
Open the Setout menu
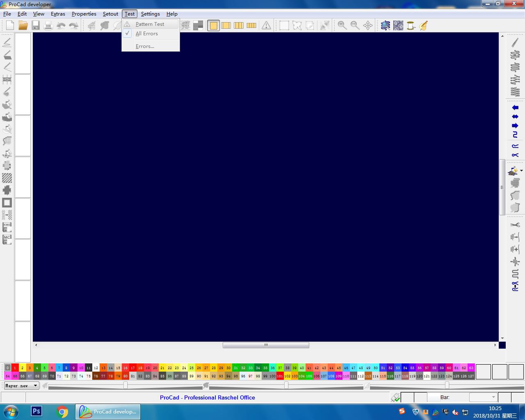(x=110, y=14)
